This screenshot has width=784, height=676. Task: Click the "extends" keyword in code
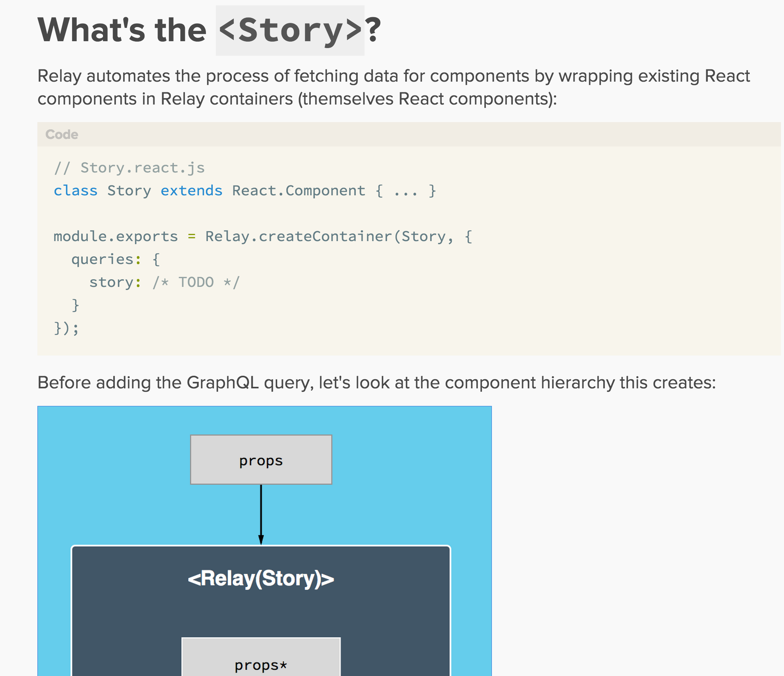[191, 191]
